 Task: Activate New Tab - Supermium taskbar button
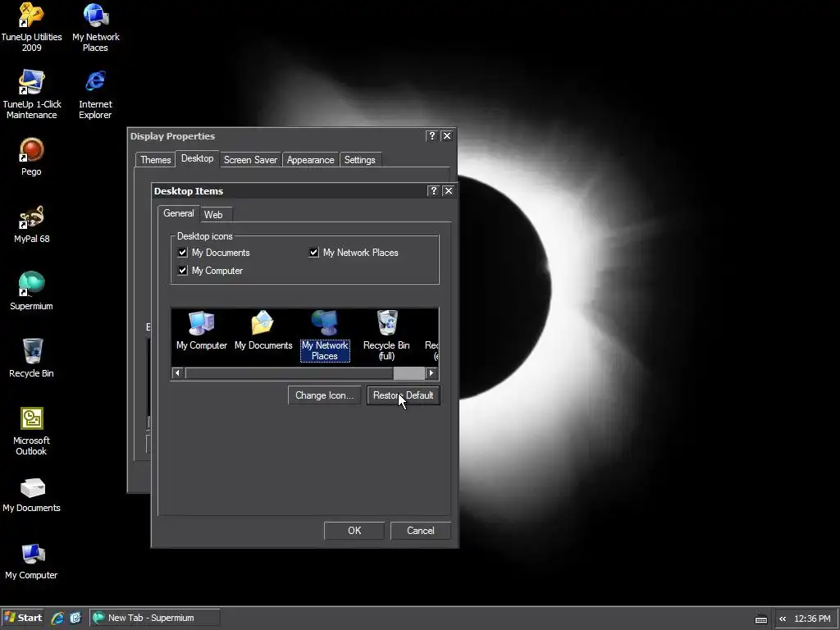coord(154,618)
